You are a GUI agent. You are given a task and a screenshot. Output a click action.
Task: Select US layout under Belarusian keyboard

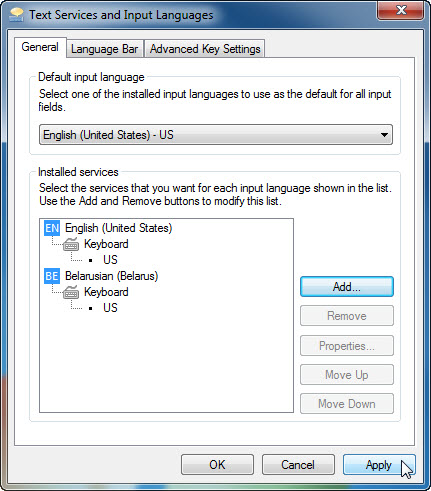coord(110,308)
